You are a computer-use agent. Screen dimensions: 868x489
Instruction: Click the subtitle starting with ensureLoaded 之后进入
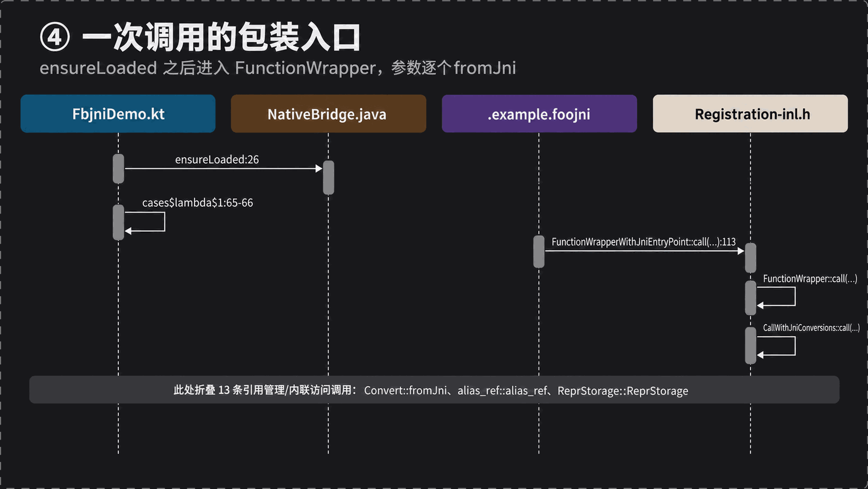pyautogui.click(x=278, y=68)
